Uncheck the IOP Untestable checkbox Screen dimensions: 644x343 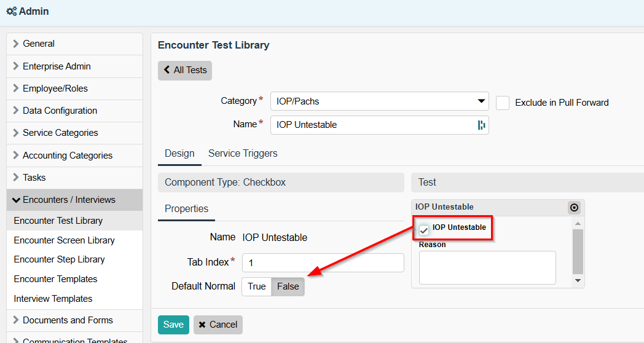(424, 229)
